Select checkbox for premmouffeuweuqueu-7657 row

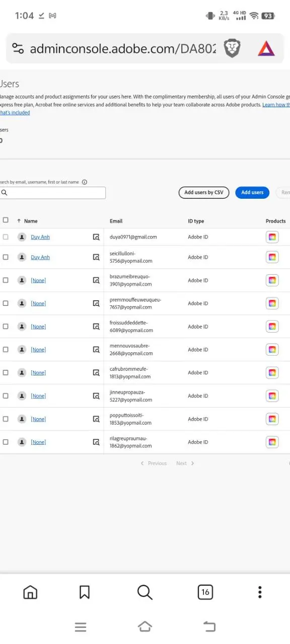coord(6,303)
